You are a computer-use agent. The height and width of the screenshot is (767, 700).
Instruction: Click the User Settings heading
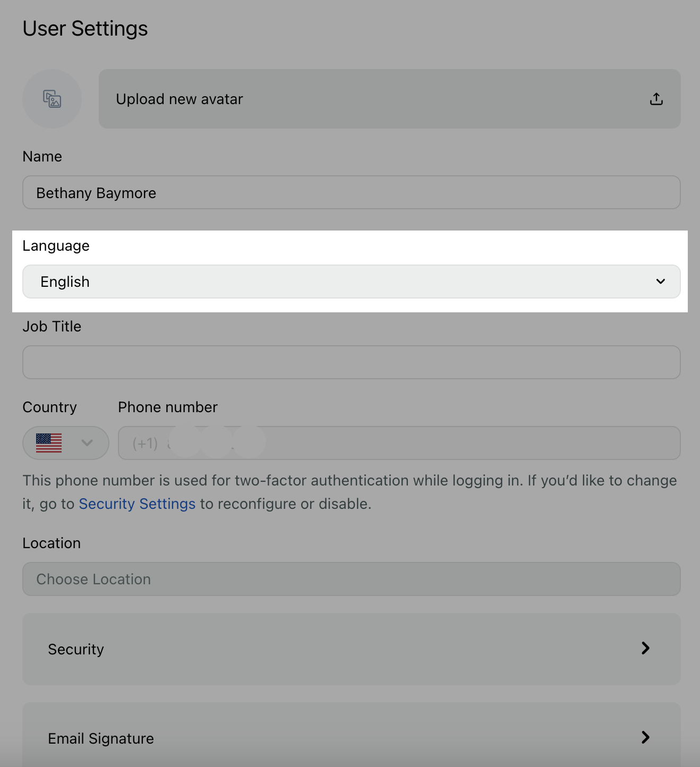tap(85, 28)
